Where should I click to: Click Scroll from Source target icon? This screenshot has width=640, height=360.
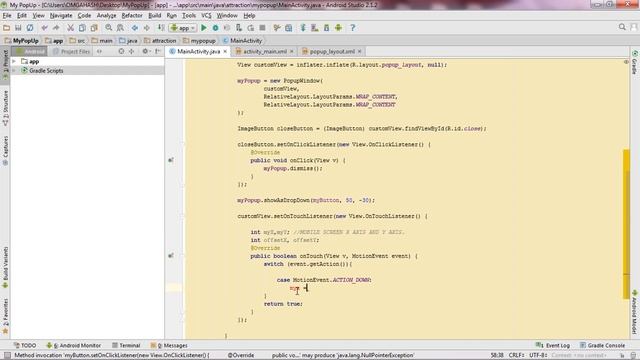point(121,51)
